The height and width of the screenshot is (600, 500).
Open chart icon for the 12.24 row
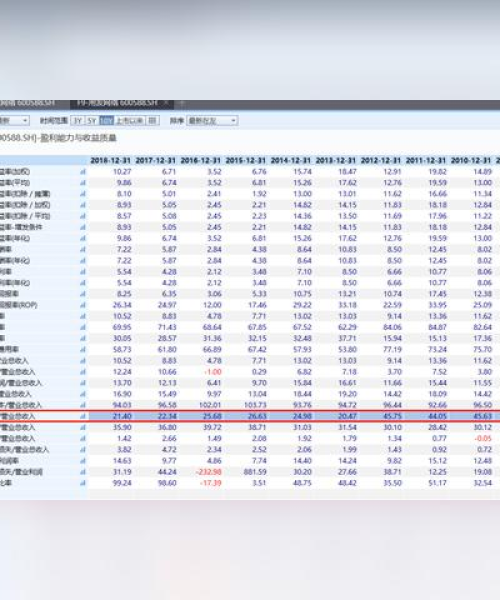tap(83, 372)
